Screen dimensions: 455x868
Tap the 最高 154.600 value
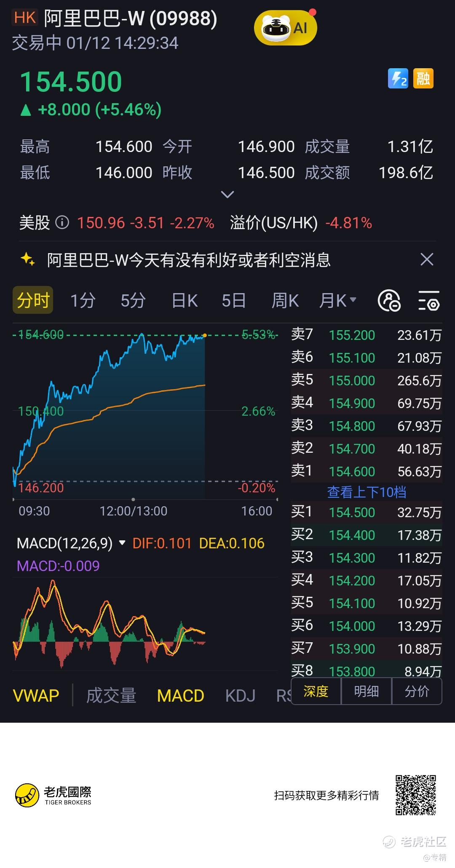tap(124, 147)
